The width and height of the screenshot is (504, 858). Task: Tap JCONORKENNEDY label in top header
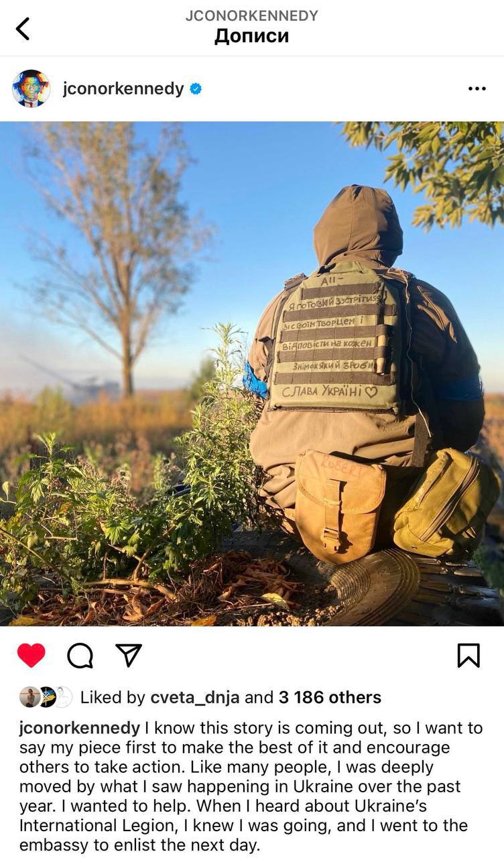click(252, 15)
